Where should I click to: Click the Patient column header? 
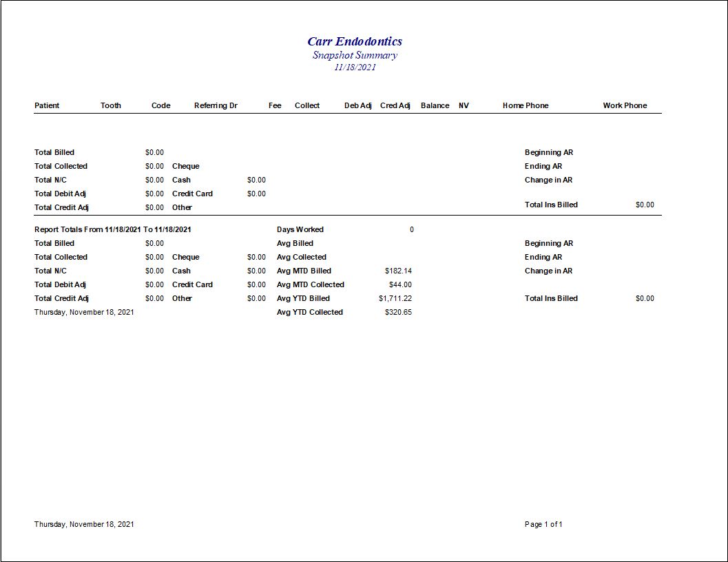(x=47, y=105)
